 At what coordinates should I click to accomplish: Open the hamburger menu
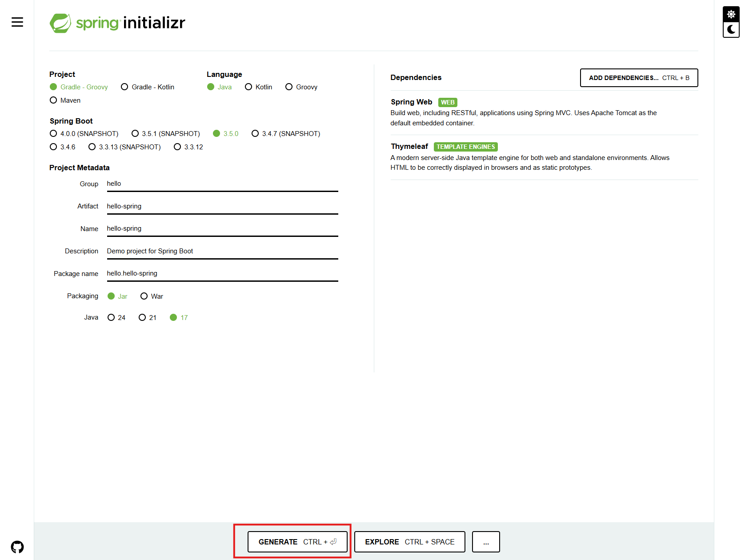coord(17,22)
